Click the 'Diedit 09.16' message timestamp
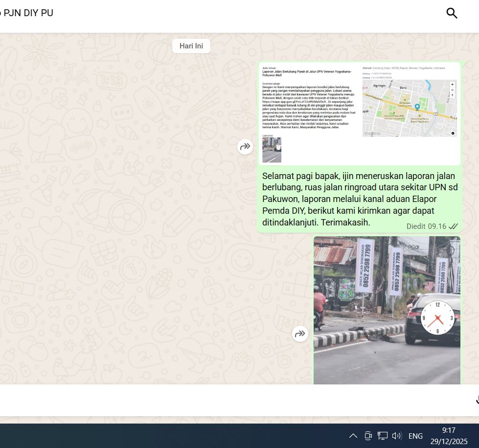The image size is (479, 448). tap(426, 226)
